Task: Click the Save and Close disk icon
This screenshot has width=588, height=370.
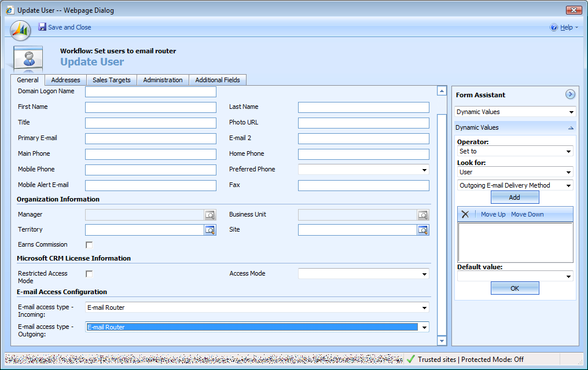Action: [x=42, y=27]
